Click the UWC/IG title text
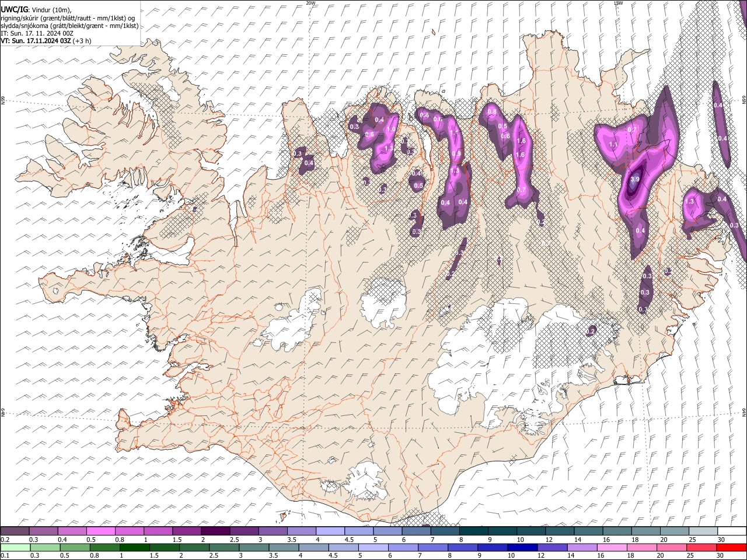The width and height of the screenshot is (747, 560). click(x=15, y=9)
